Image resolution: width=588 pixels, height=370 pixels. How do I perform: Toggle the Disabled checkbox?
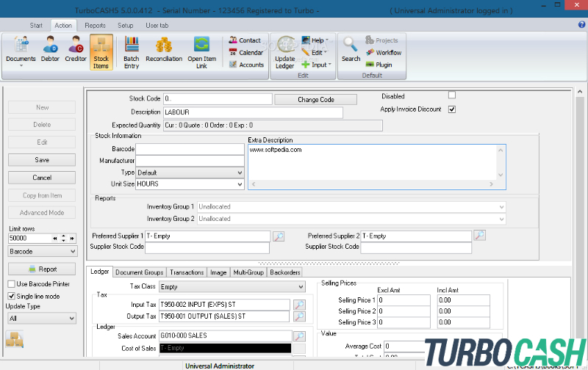(452, 95)
